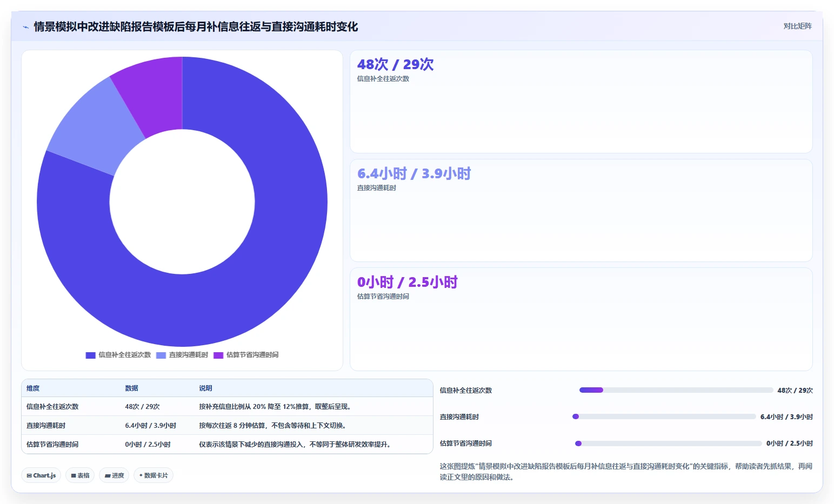This screenshot has width=834, height=504.
Task: Select table cell 6.4小时 / 3.9小时
Action: click(x=150, y=426)
